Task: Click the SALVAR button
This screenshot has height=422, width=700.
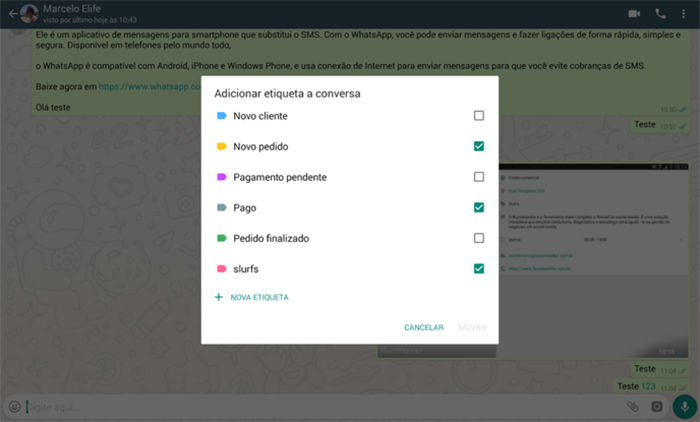Action: [471, 327]
